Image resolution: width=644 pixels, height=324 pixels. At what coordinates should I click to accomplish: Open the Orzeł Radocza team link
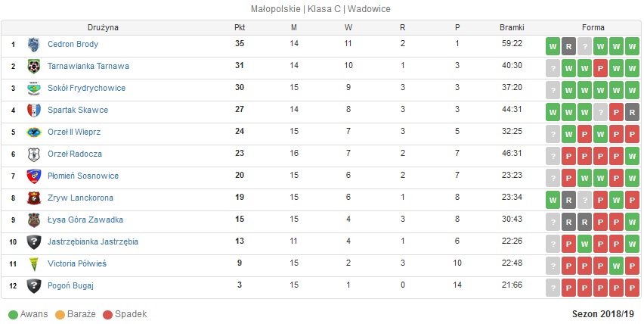[75, 154]
